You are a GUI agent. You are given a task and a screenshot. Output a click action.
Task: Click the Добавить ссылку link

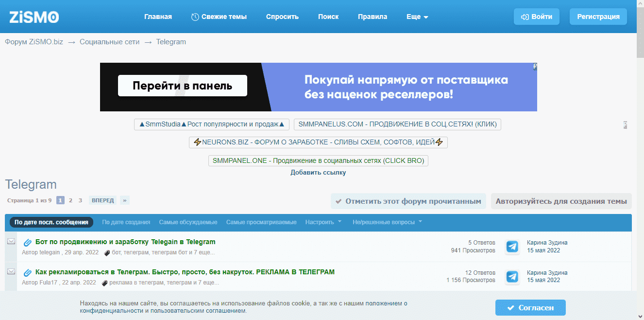click(318, 173)
